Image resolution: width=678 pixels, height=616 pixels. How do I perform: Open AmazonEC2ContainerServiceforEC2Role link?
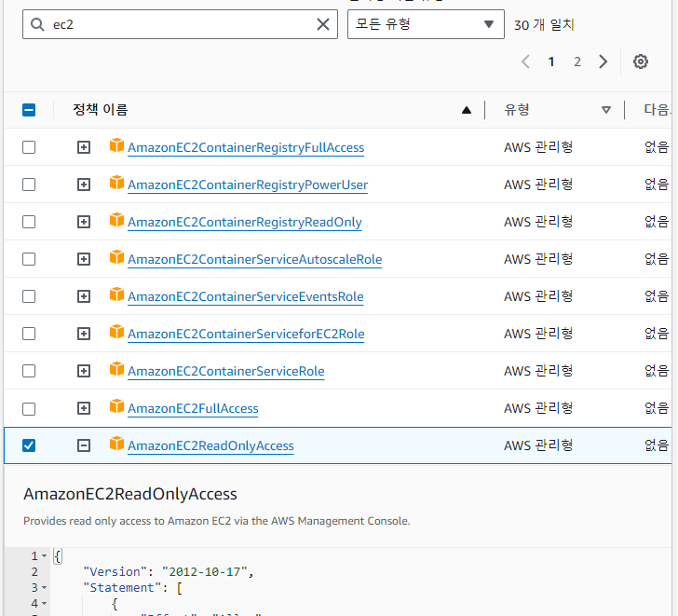pos(246,334)
